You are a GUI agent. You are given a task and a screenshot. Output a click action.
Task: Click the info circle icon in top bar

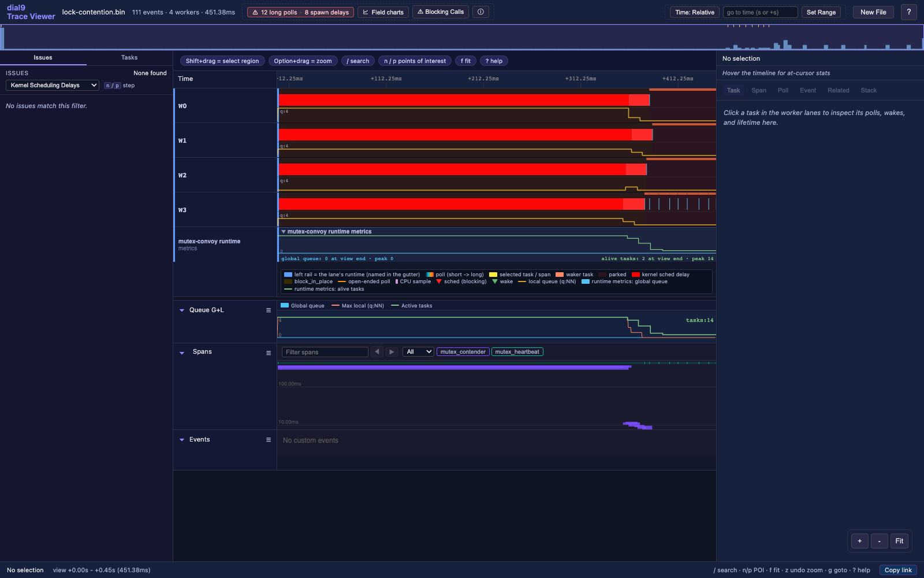click(480, 12)
